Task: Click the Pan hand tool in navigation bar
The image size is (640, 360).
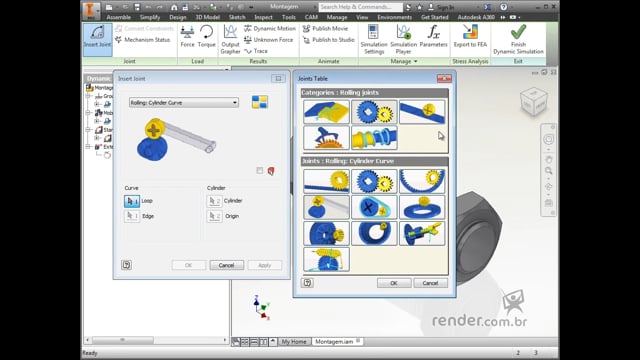Action: tap(548, 159)
